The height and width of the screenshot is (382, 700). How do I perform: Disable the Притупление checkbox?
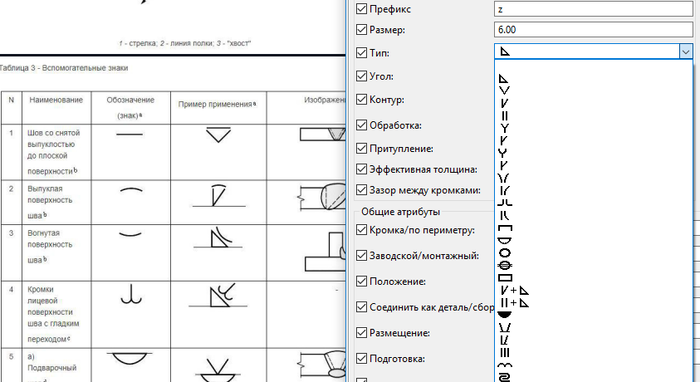(x=362, y=148)
